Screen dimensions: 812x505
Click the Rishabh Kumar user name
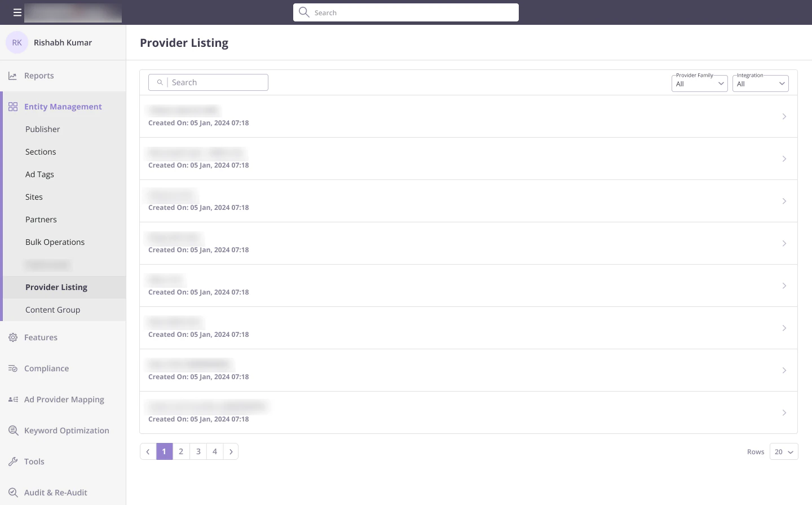point(63,42)
